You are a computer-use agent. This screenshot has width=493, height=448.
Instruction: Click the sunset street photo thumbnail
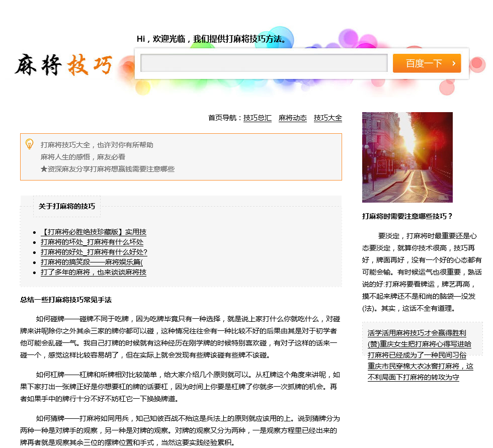pos(407,157)
